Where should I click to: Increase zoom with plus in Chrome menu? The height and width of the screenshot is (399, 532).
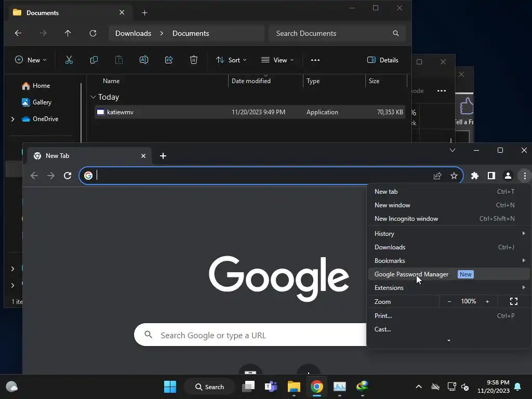[487, 301]
